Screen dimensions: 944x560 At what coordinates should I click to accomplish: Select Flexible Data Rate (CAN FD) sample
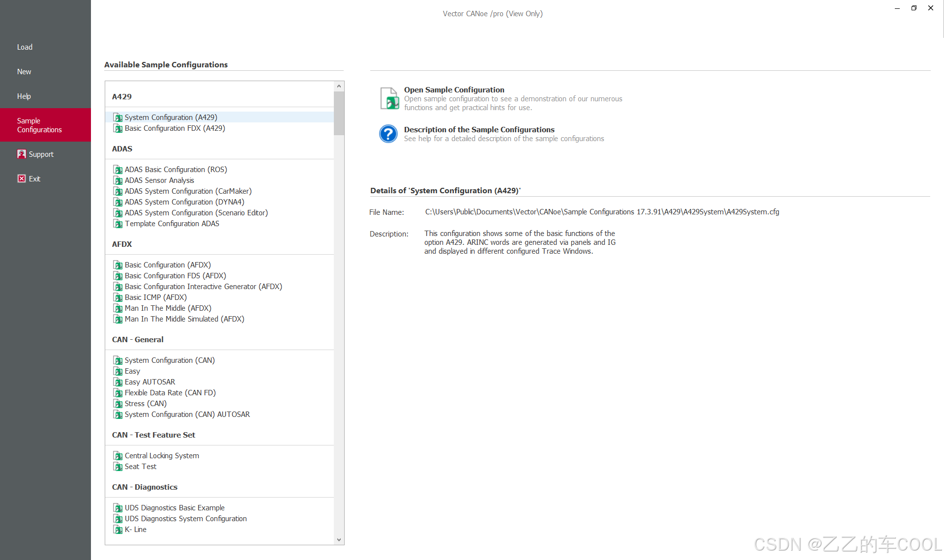click(x=170, y=393)
